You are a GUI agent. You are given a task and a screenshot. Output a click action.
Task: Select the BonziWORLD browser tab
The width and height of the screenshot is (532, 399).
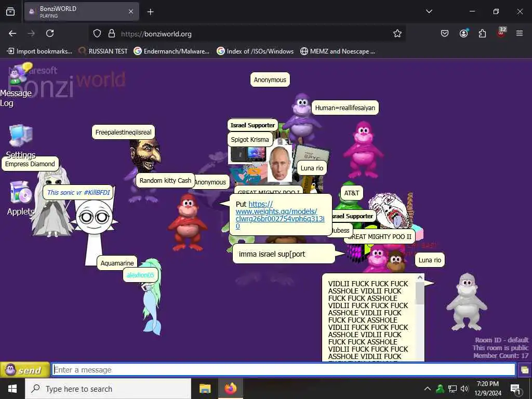(x=82, y=12)
